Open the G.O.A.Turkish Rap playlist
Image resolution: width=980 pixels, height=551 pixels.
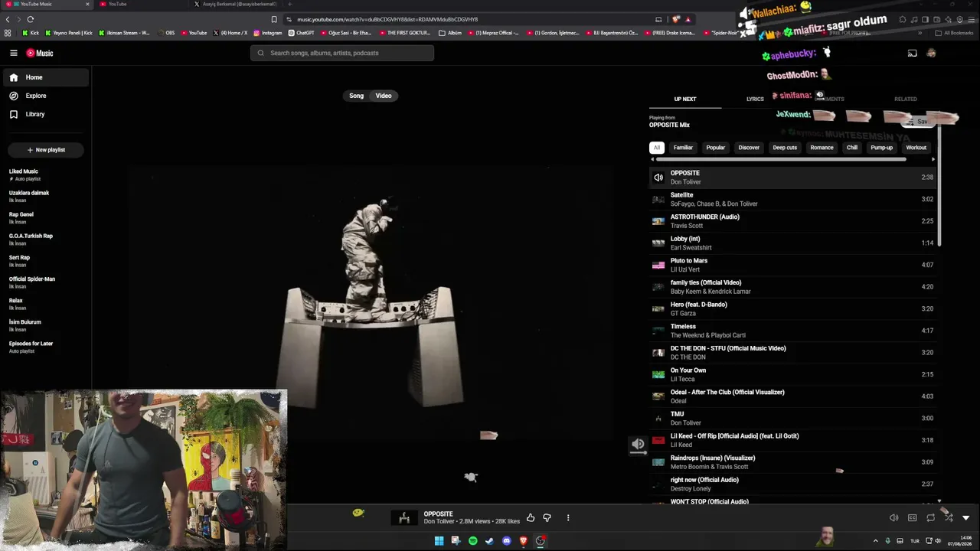click(46, 239)
